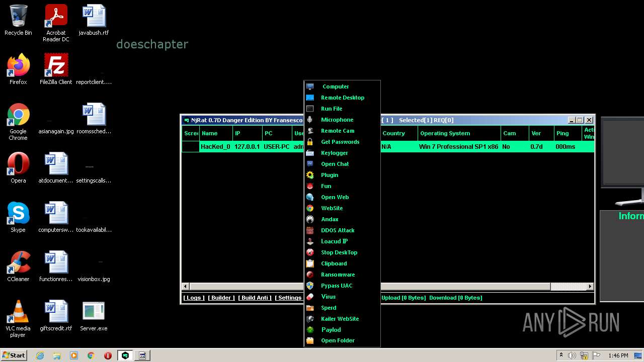644x362 pixels.
Task: Click the mask icon beside Andax
Action: point(310,219)
